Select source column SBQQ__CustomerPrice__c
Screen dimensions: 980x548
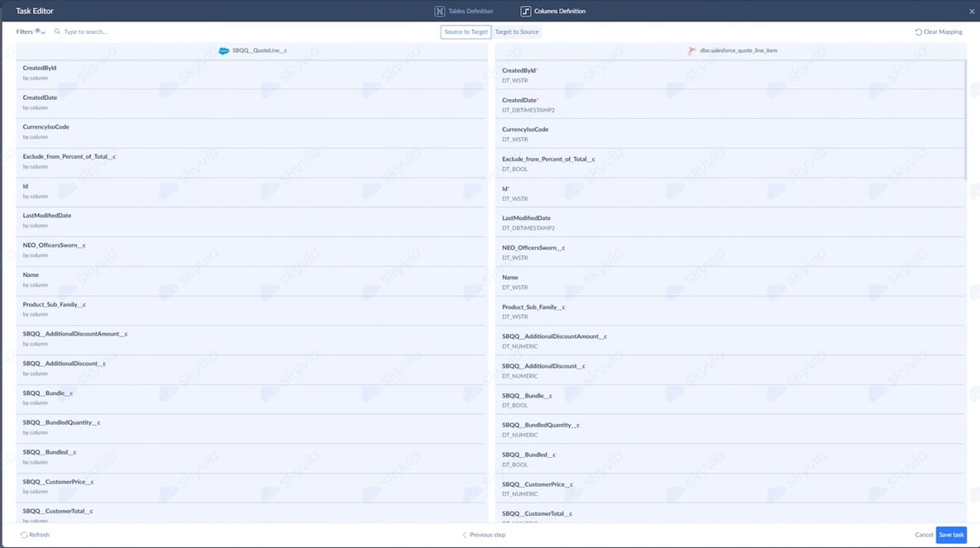point(251,488)
